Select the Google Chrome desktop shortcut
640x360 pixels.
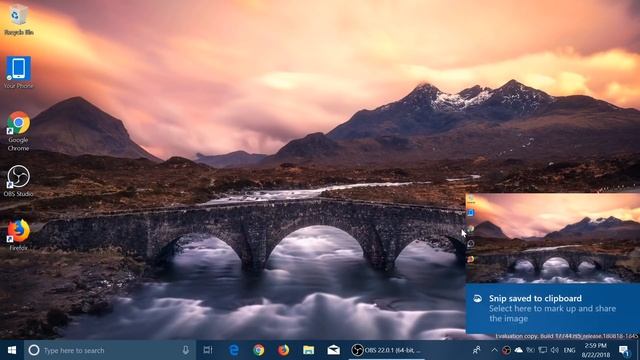click(18, 131)
